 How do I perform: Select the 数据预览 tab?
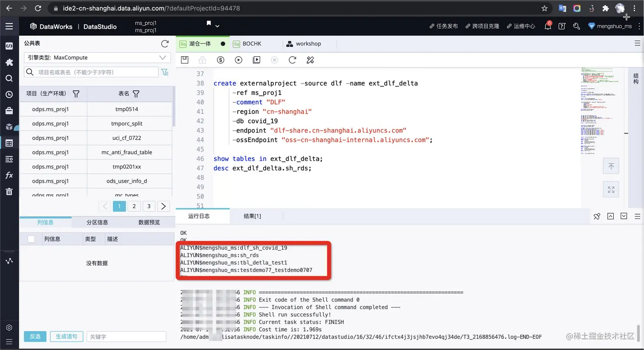pos(149,222)
